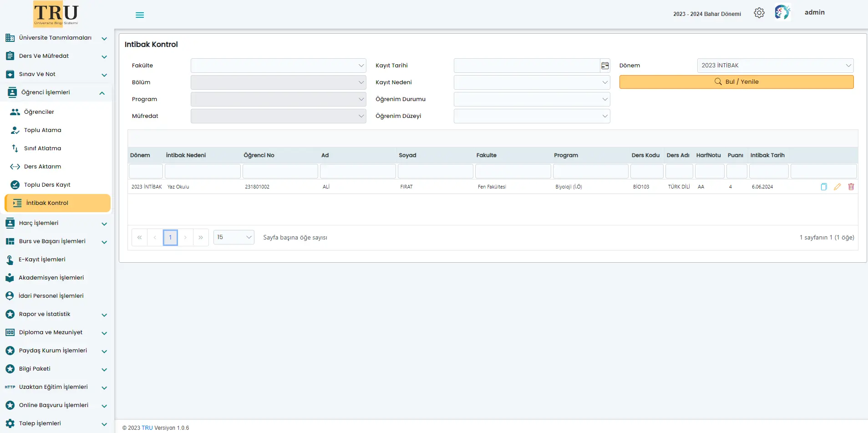
Task: Click the copy icon in table row
Action: (x=823, y=187)
